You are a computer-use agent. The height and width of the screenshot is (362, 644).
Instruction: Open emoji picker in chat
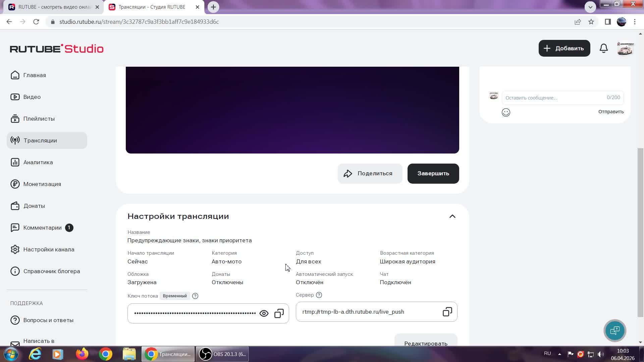(x=506, y=112)
